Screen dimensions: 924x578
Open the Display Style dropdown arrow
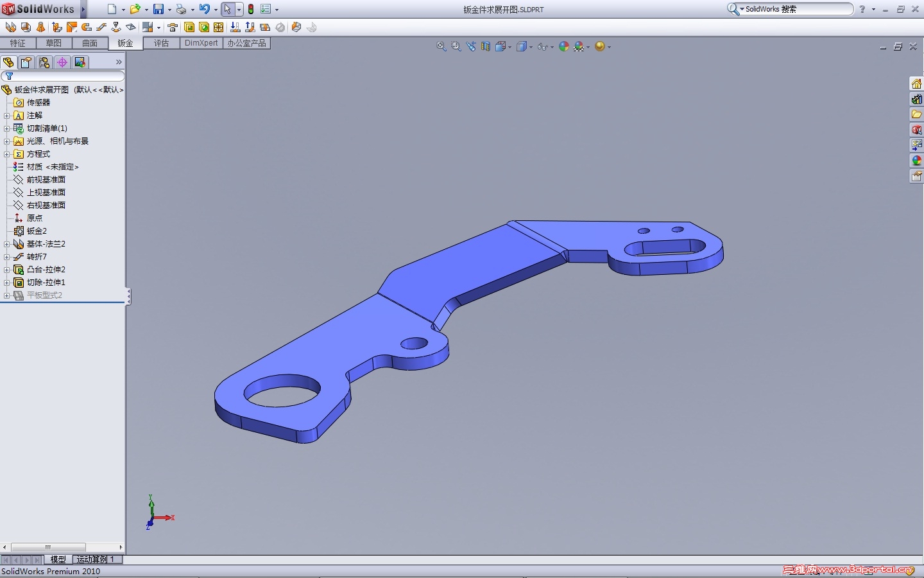[531, 47]
